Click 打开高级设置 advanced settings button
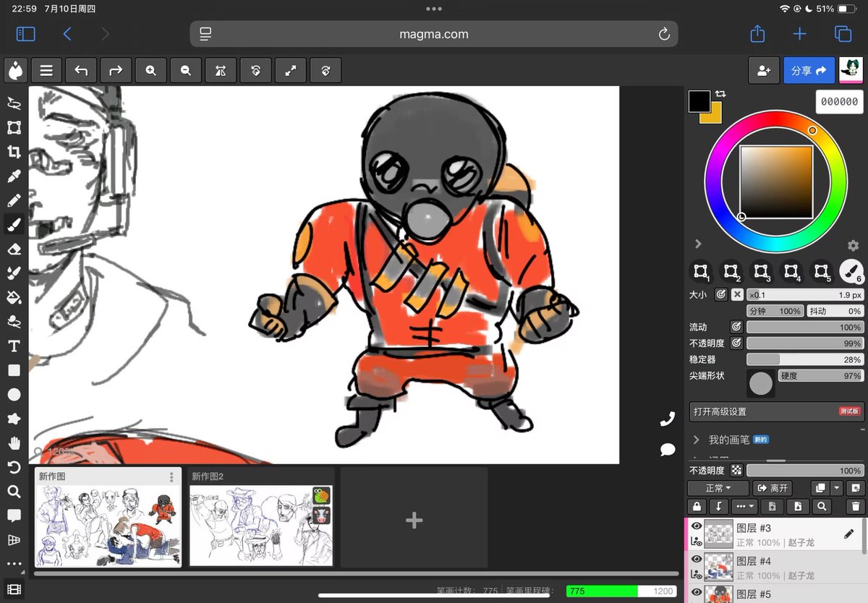This screenshot has width=868, height=603. [x=777, y=411]
